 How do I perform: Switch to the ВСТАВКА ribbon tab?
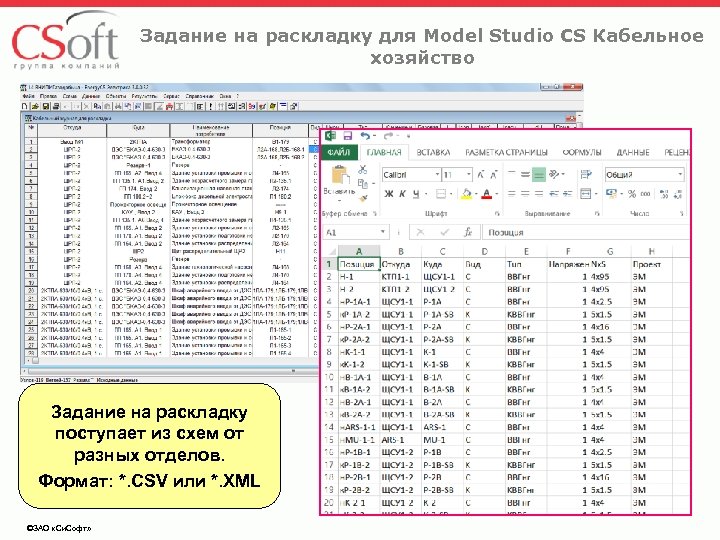tap(433, 152)
